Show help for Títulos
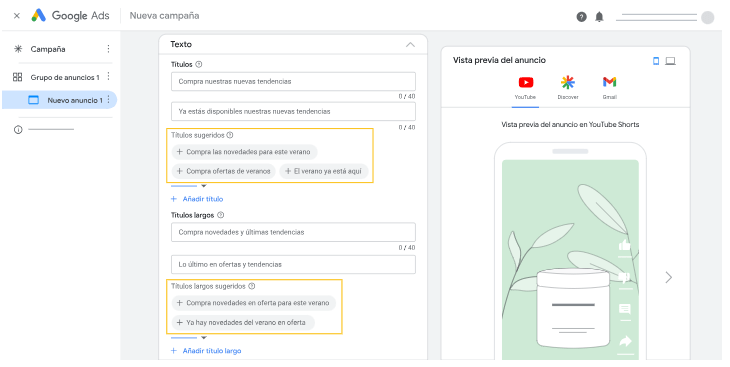This screenshot has height=367, width=730. [x=199, y=64]
